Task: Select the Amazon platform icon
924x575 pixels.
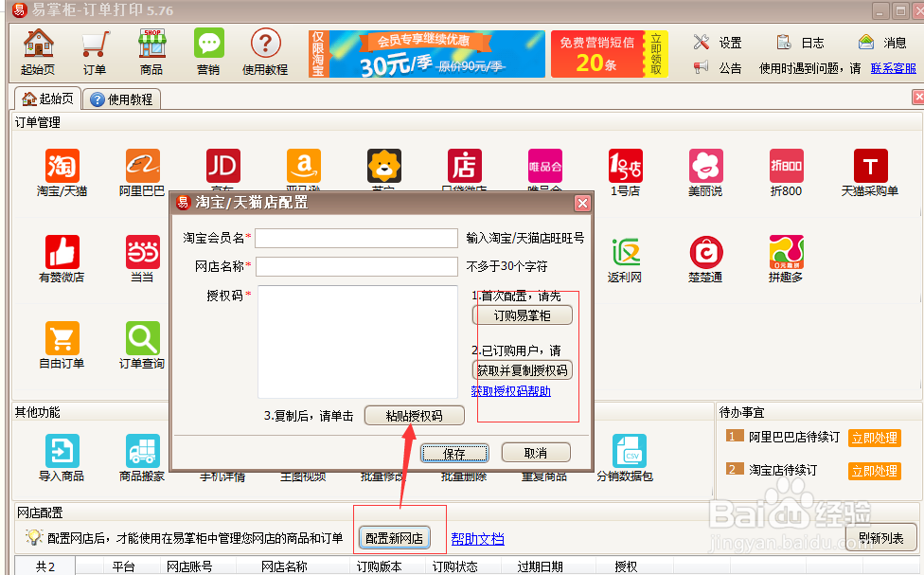Action: [x=304, y=165]
